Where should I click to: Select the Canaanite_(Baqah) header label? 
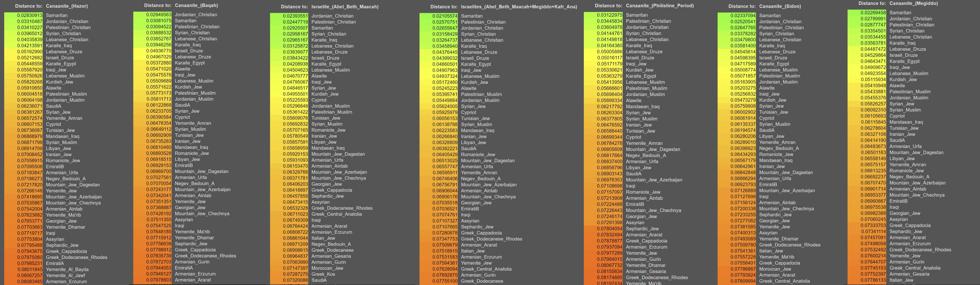pos(196,5)
